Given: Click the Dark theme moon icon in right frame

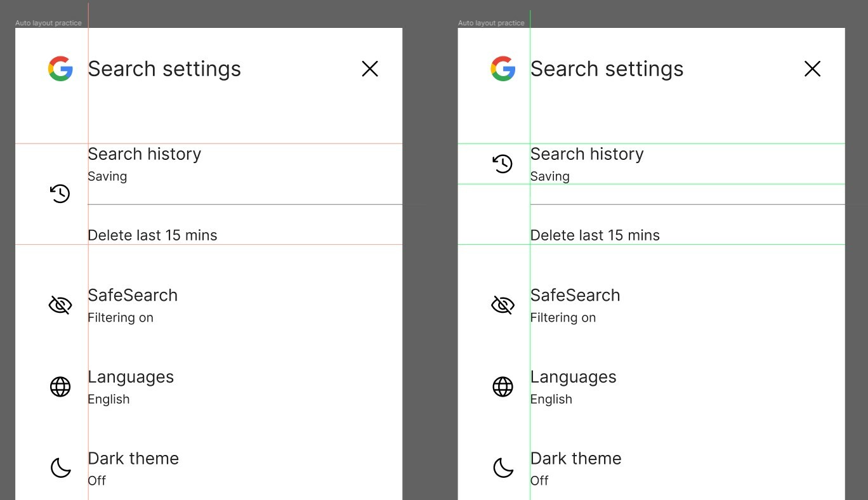Looking at the screenshot, I should (x=503, y=468).
